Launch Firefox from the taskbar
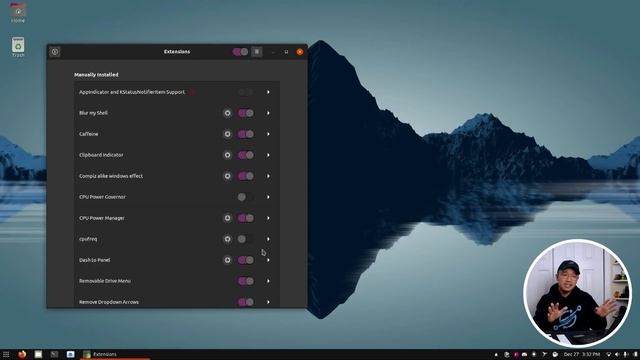 pos(22,354)
